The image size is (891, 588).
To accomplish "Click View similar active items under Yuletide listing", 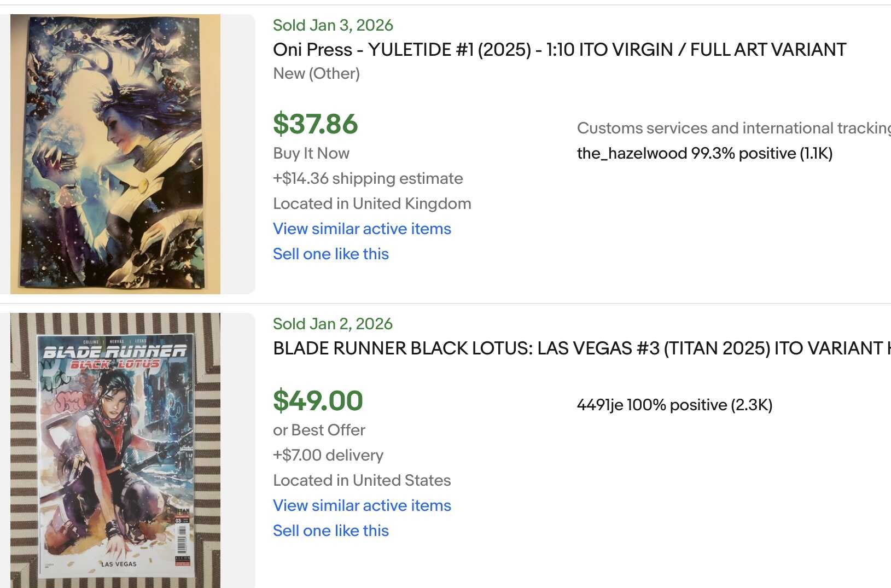I will (x=362, y=229).
